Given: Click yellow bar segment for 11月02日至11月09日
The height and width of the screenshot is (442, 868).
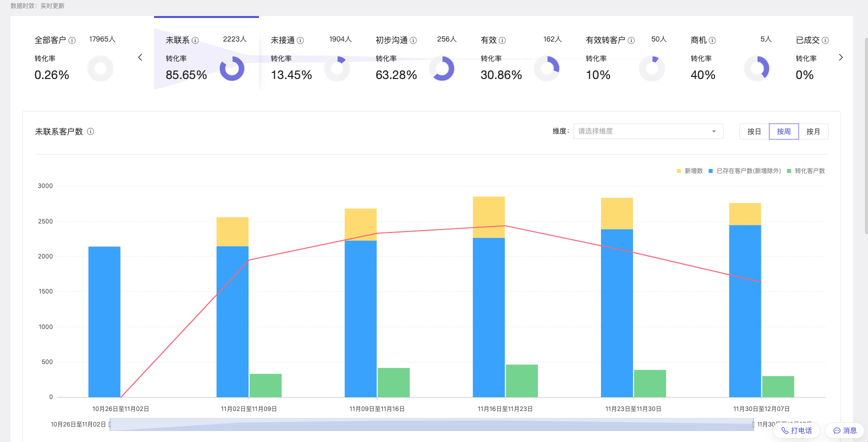Looking at the screenshot, I should coord(232,231).
